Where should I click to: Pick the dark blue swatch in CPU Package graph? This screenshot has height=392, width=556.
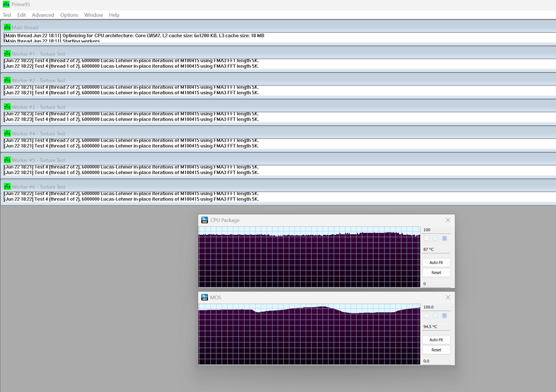[444, 239]
